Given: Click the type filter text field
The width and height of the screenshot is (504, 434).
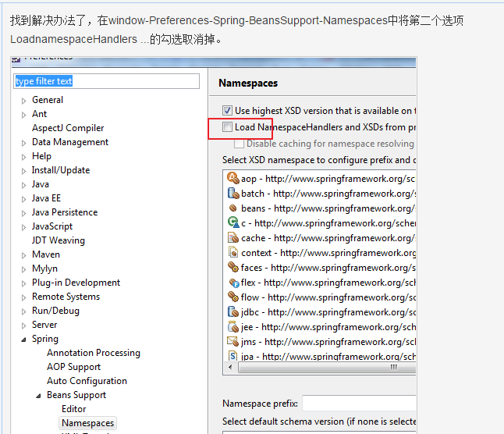Looking at the screenshot, I should click(106, 81).
